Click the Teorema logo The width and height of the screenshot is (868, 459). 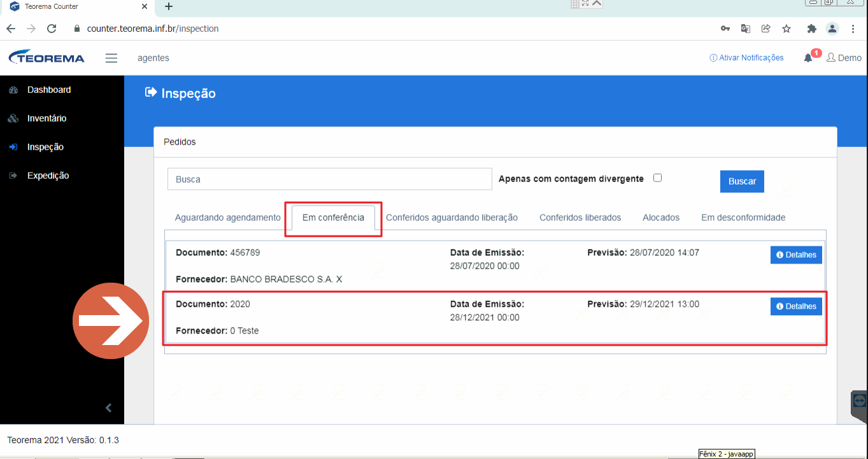(46, 57)
